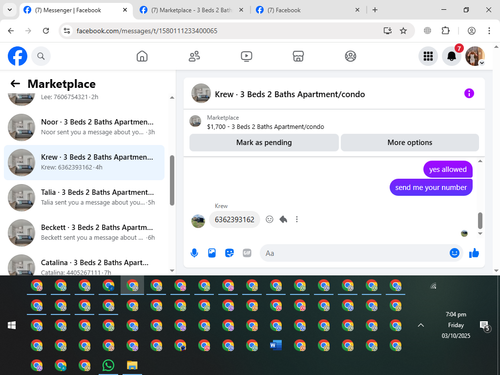Click install app icon in address bar

(x=387, y=31)
